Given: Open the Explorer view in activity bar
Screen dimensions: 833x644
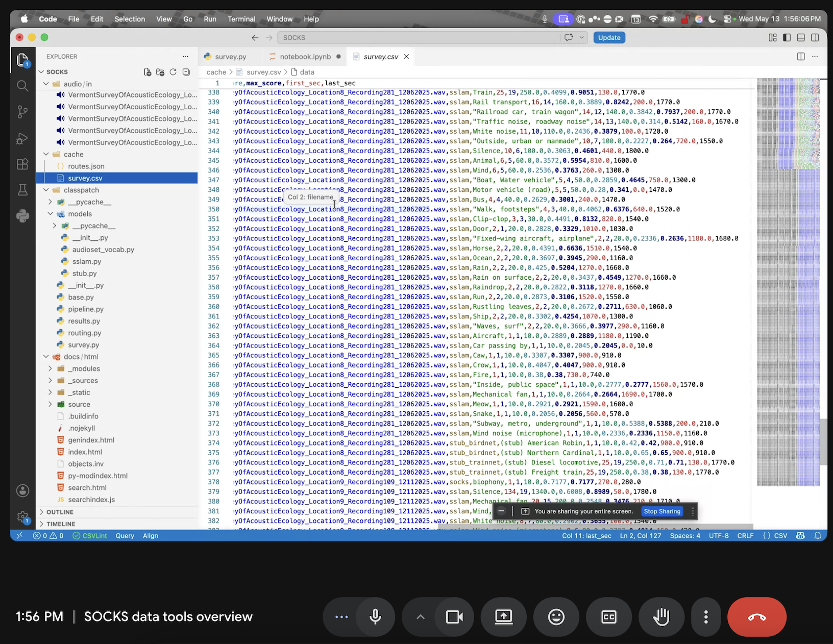Looking at the screenshot, I should (x=22, y=60).
